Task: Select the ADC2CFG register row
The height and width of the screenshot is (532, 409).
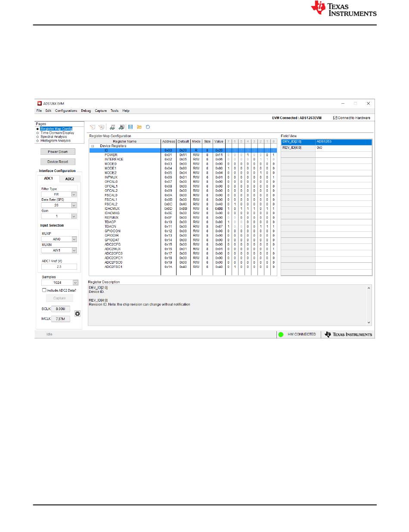Action: tap(183, 244)
